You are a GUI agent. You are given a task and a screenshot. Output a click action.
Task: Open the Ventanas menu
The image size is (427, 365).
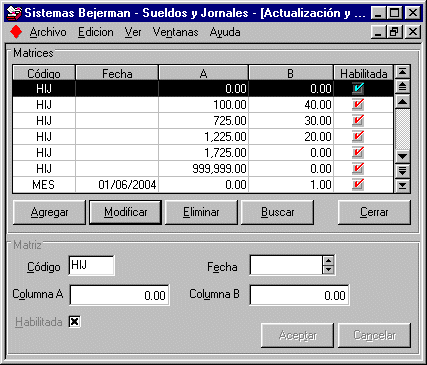175,32
